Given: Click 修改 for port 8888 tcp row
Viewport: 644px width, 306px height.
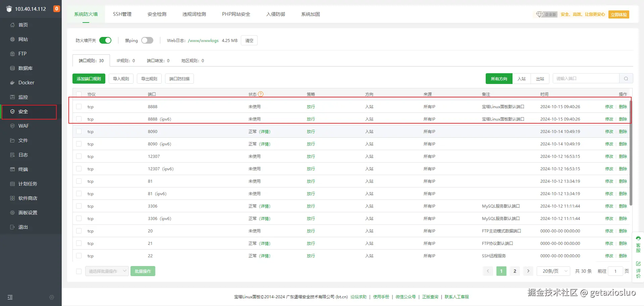Looking at the screenshot, I should [x=609, y=107].
